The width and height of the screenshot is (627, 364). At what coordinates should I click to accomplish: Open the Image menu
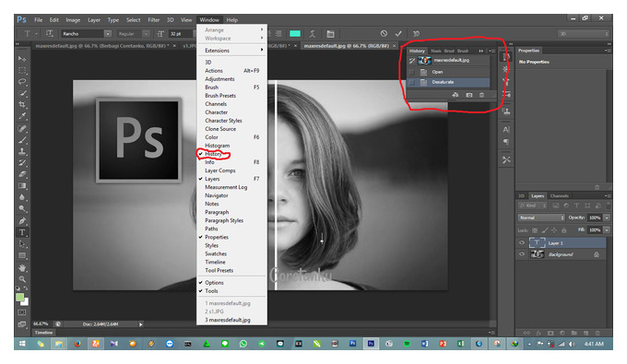point(73,20)
